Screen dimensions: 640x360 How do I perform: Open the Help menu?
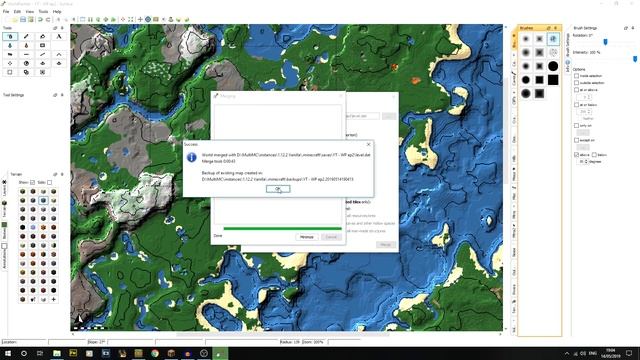(x=57, y=11)
